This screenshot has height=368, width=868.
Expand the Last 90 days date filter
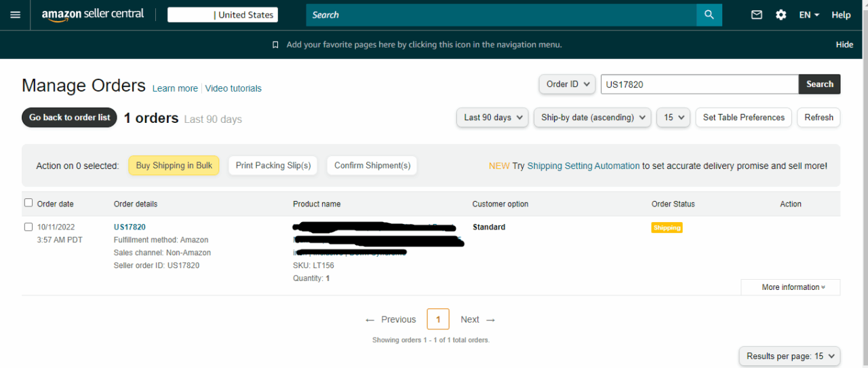click(x=492, y=117)
